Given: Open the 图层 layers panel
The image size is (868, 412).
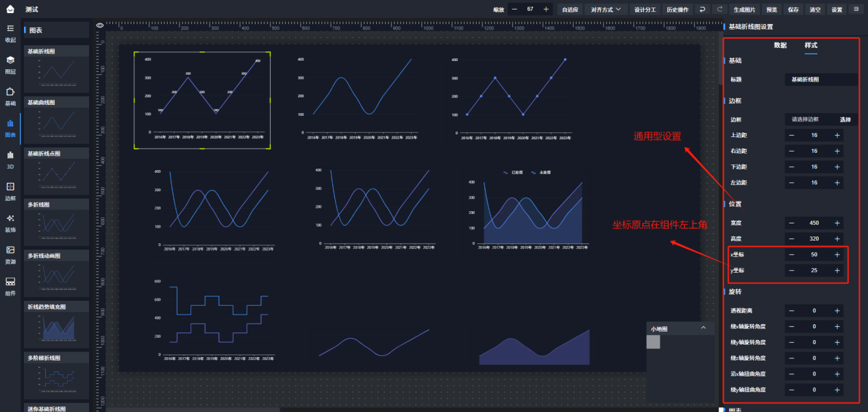Looking at the screenshot, I should coord(10,64).
